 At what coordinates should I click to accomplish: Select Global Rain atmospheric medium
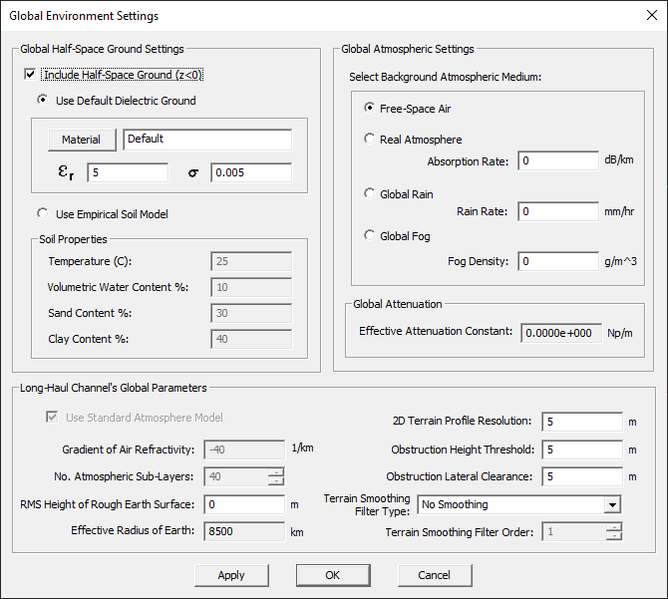point(370,194)
